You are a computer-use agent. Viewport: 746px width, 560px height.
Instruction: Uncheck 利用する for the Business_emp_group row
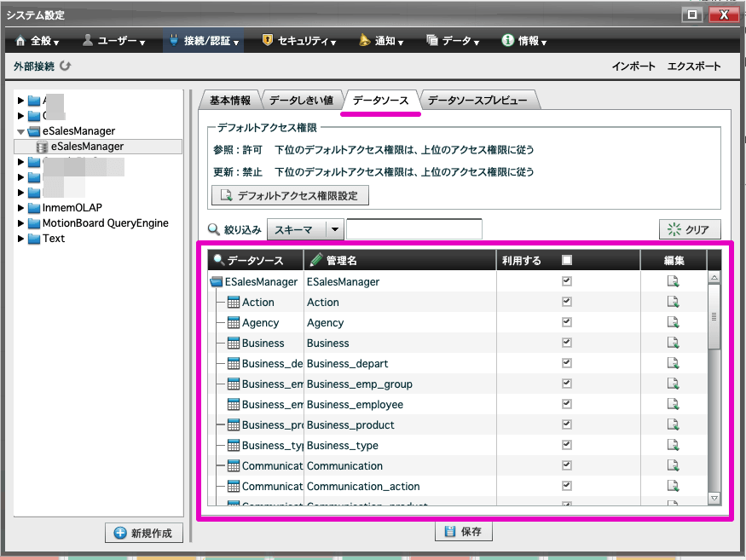tap(567, 383)
